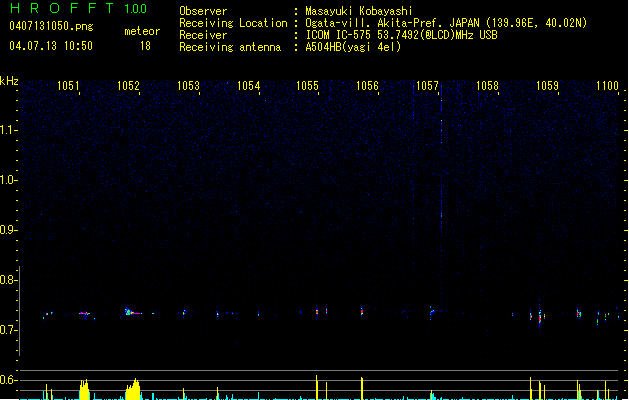The height and width of the screenshot is (400, 629).
Task: Click the 1056 time marker
Action: 367,86
